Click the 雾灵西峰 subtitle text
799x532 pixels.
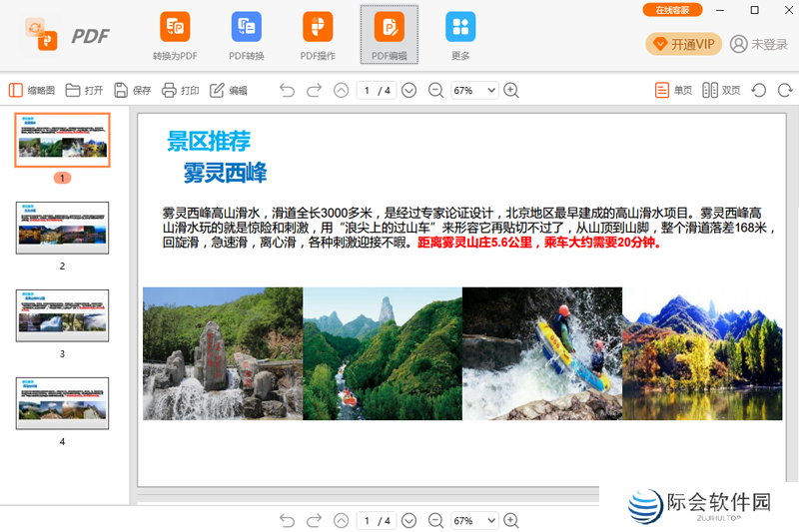[226, 173]
